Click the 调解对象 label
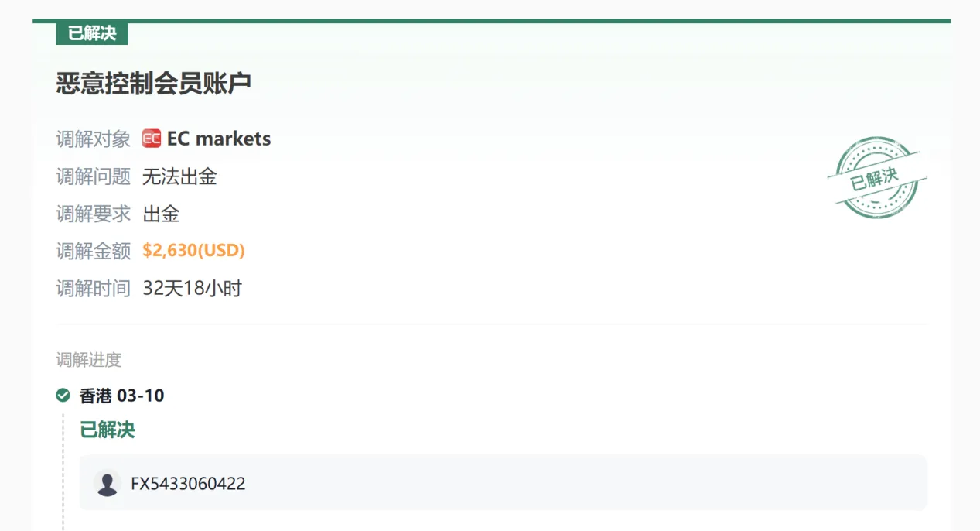Image resolution: width=980 pixels, height=531 pixels. click(94, 139)
